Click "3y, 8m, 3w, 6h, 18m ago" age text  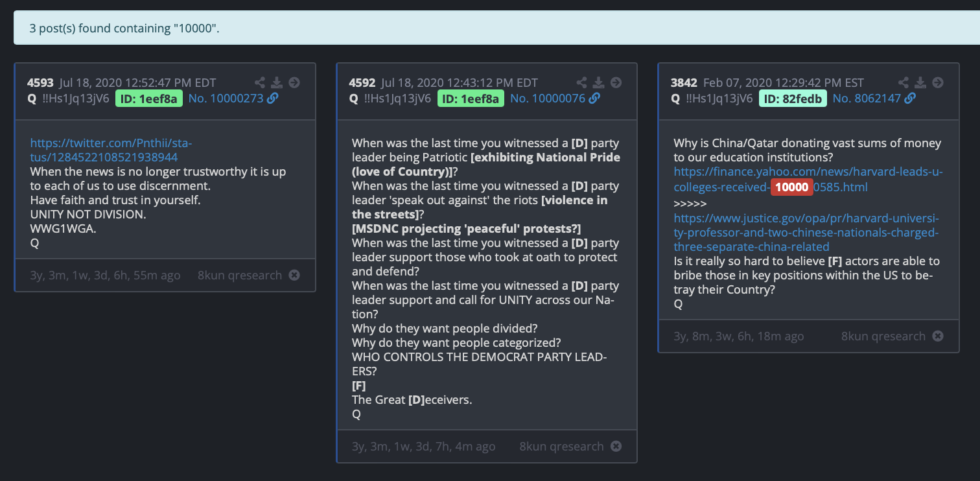[x=739, y=336]
